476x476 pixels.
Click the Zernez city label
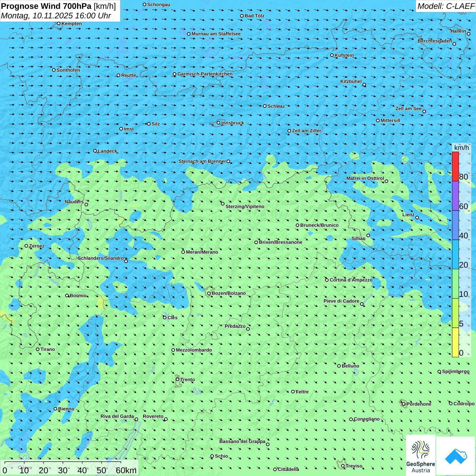click(x=37, y=246)
